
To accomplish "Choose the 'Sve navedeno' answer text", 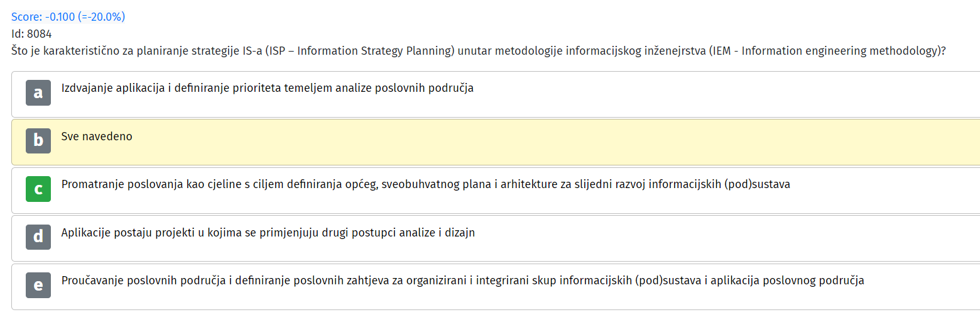I will tap(97, 136).
